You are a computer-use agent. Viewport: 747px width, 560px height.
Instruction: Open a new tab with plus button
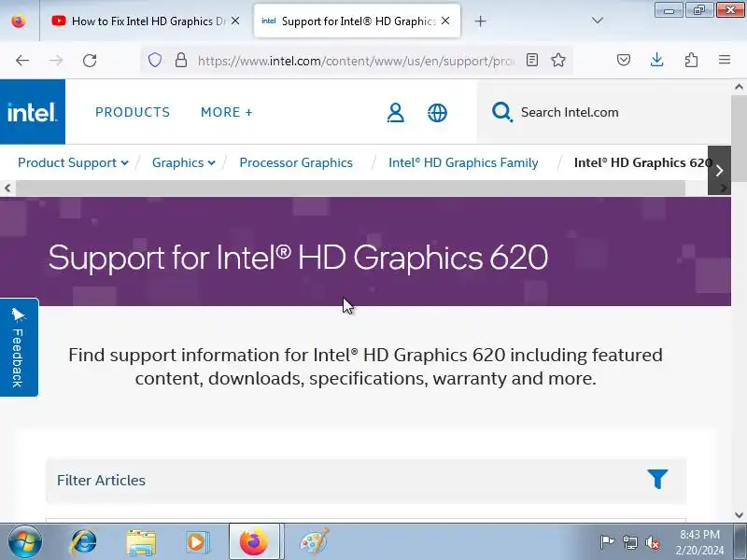coord(480,21)
